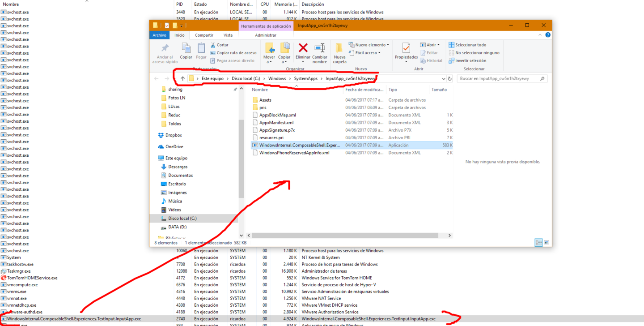Viewport: 644px width, 326px height.
Task: Click Invertir selección
Action: 470,60
